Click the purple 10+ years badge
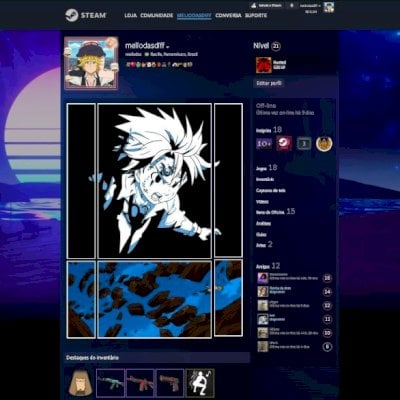Image resolution: width=400 pixels, height=400 pixels. [264, 144]
